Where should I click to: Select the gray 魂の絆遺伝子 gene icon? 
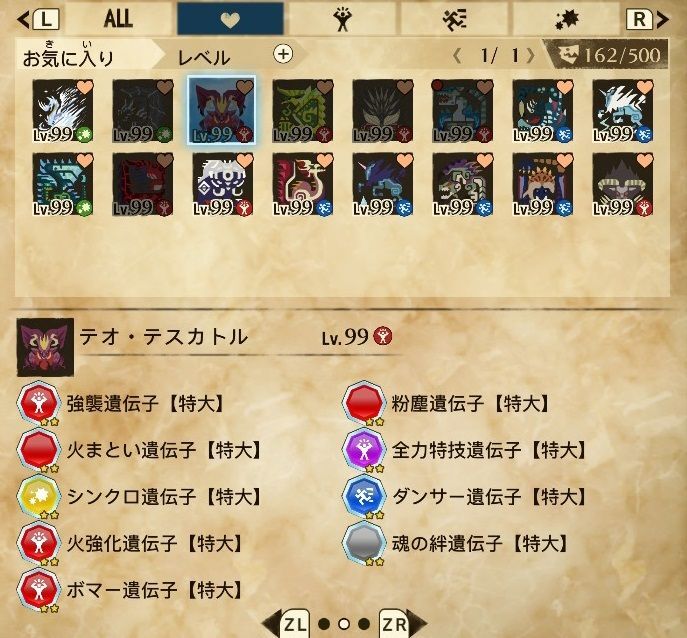click(364, 543)
